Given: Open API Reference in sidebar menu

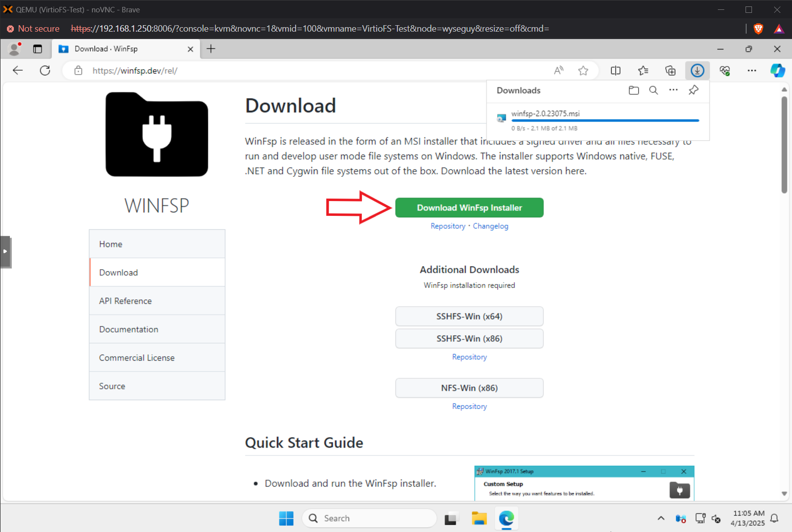Looking at the screenshot, I should pos(157,301).
